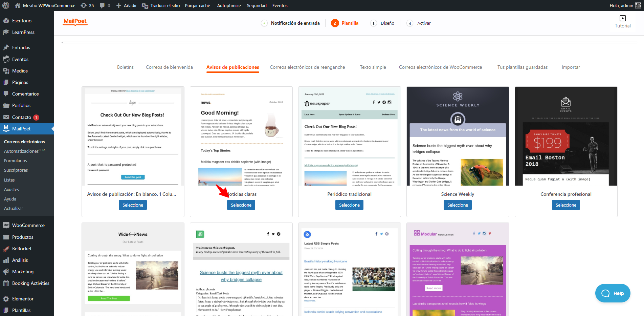
Task: Open the MailPoet sidebar menu
Action: coord(27,129)
